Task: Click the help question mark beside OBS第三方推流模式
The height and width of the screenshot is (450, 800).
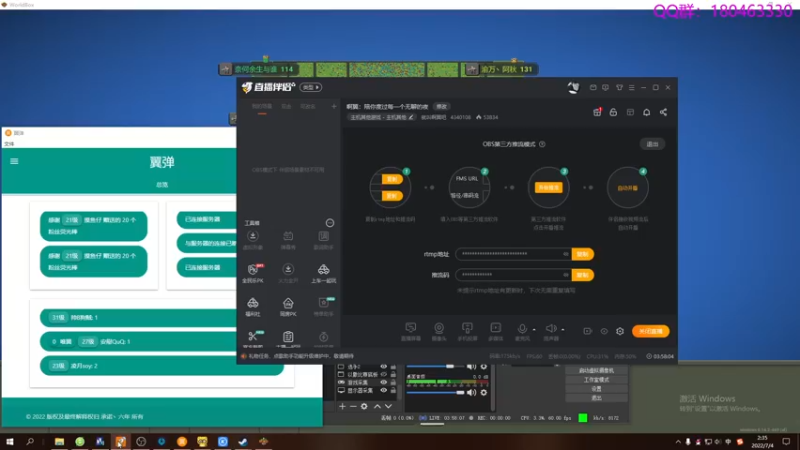Action: pyautogui.click(x=542, y=144)
